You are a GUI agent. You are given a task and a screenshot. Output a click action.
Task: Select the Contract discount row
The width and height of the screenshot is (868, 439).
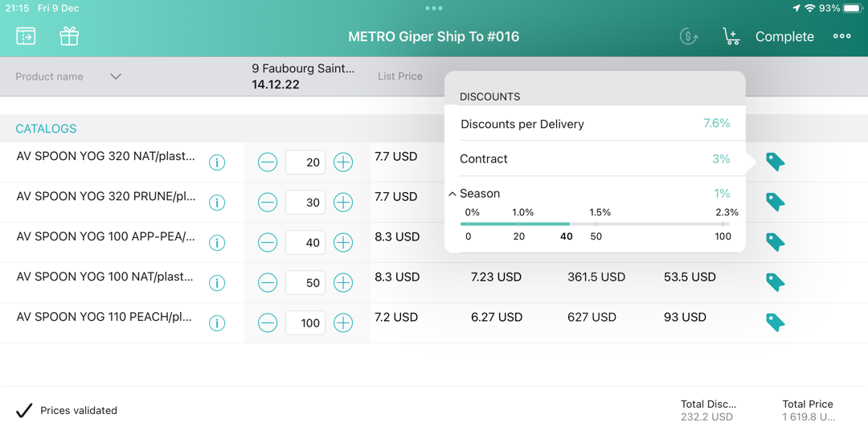pos(595,159)
